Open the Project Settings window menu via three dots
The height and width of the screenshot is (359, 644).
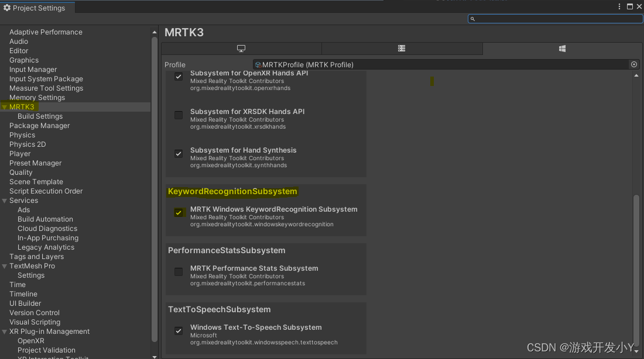pyautogui.click(x=619, y=6)
